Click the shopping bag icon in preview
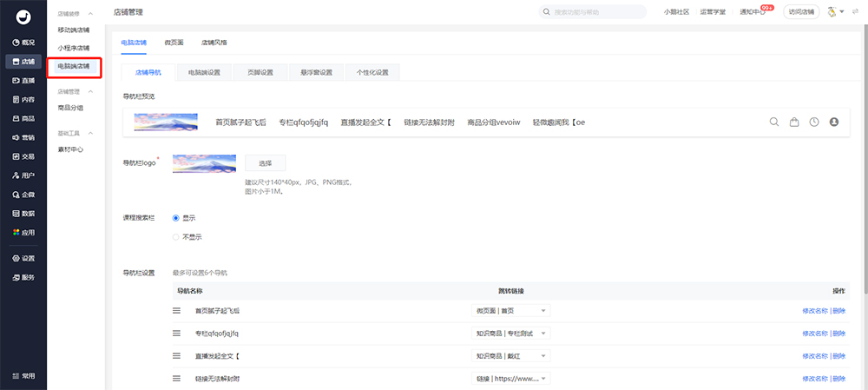The image size is (868, 390). tap(793, 122)
